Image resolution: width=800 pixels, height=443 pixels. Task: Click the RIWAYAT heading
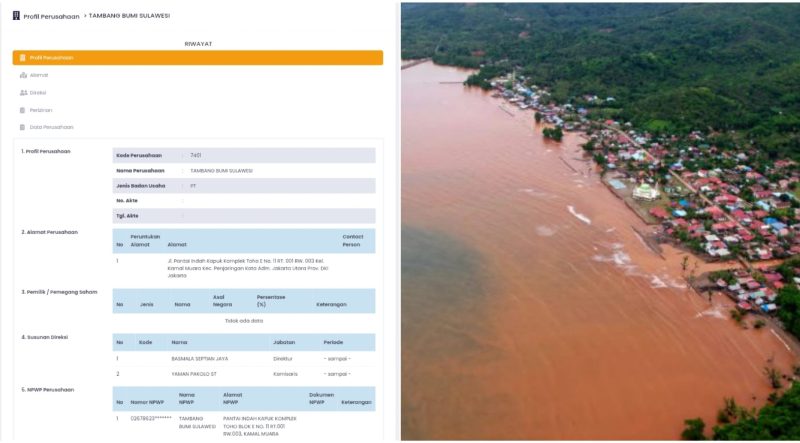(198, 44)
